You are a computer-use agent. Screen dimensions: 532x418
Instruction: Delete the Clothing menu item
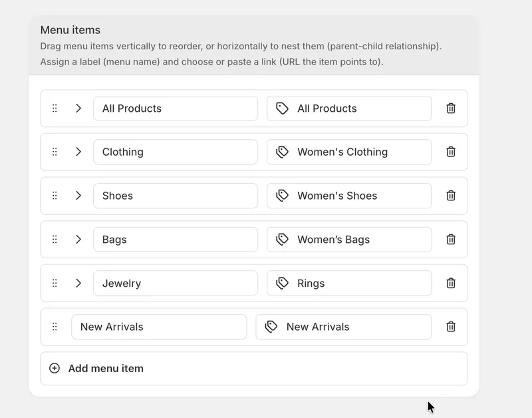pos(451,152)
